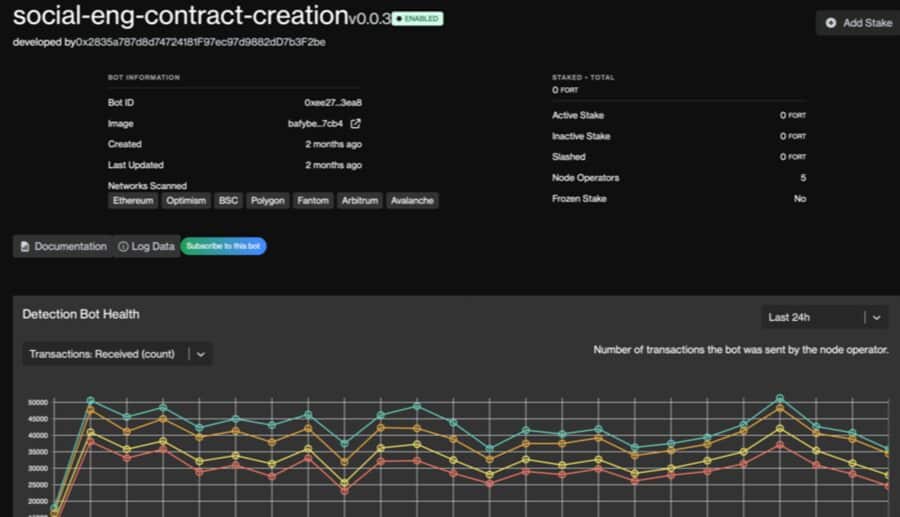The image size is (900, 517).
Task: Click the ENABLED status badge
Action: click(417, 19)
